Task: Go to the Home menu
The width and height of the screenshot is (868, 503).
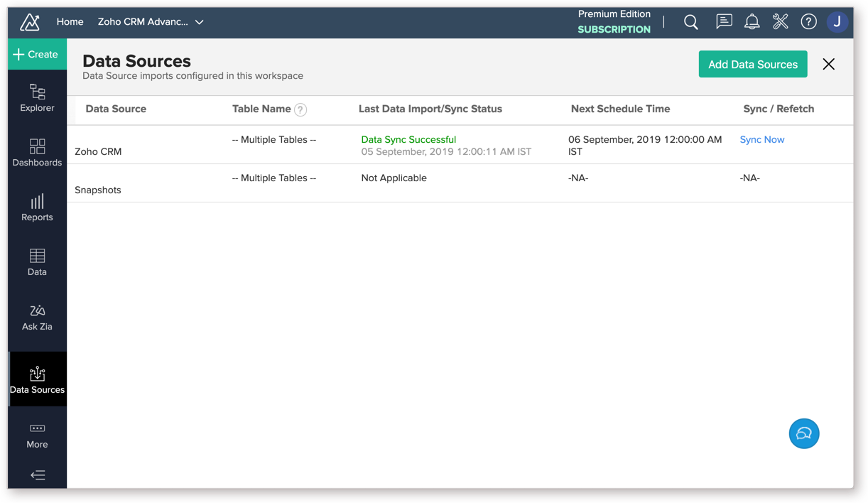Action: coord(69,21)
